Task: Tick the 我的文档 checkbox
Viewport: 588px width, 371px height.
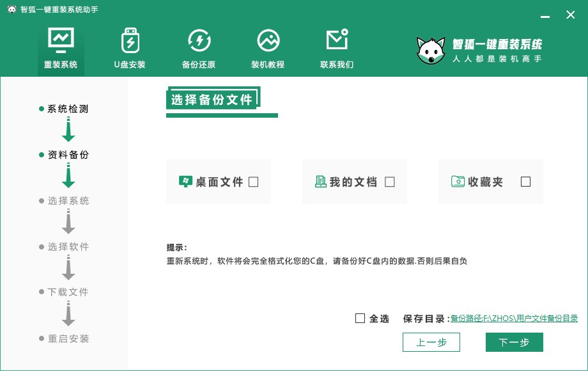Action: point(390,182)
